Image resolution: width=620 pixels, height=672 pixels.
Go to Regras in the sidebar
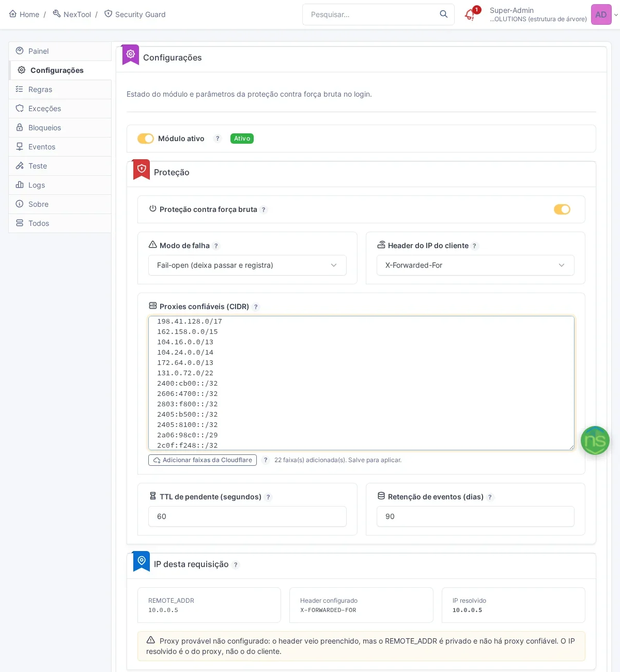click(60, 89)
